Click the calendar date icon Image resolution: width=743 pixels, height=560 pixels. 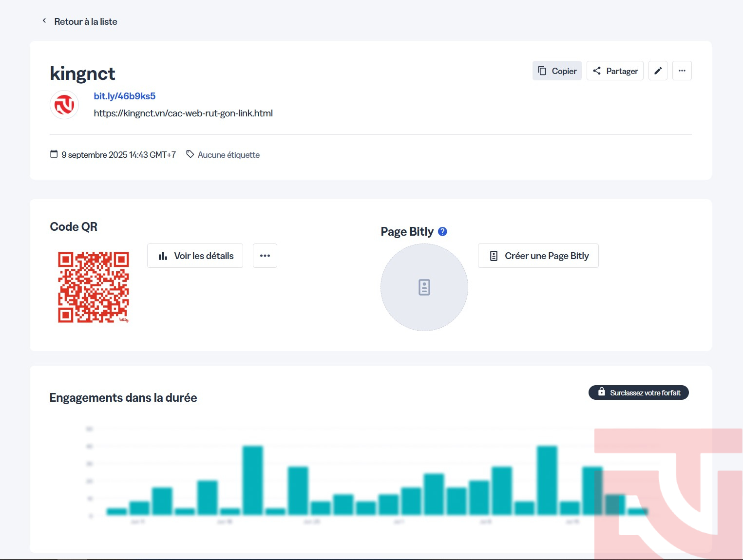(54, 154)
